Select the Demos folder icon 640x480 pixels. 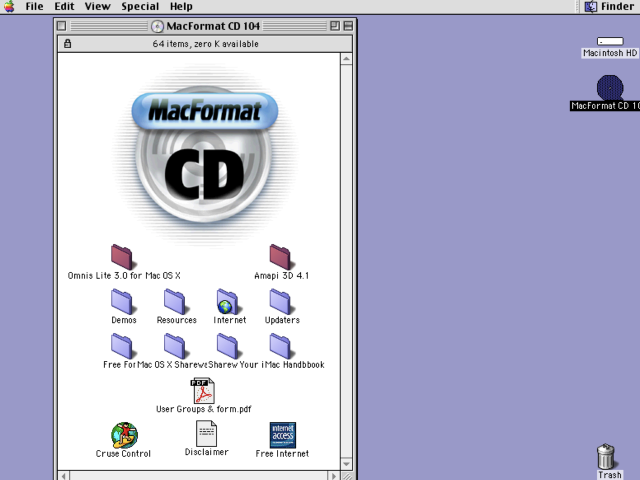coord(122,302)
